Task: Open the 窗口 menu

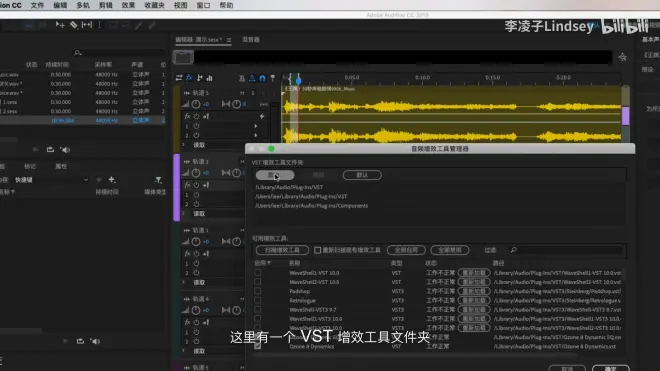Action: click(203, 5)
